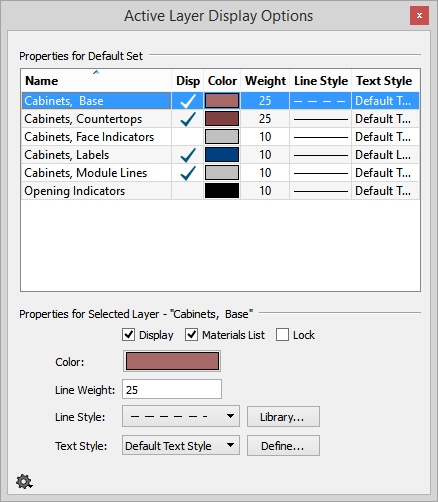The width and height of the screenshot is (438, 502).
Task: Toggle display checkmark for Cabinets, Countertops
Action: point(188,119)
